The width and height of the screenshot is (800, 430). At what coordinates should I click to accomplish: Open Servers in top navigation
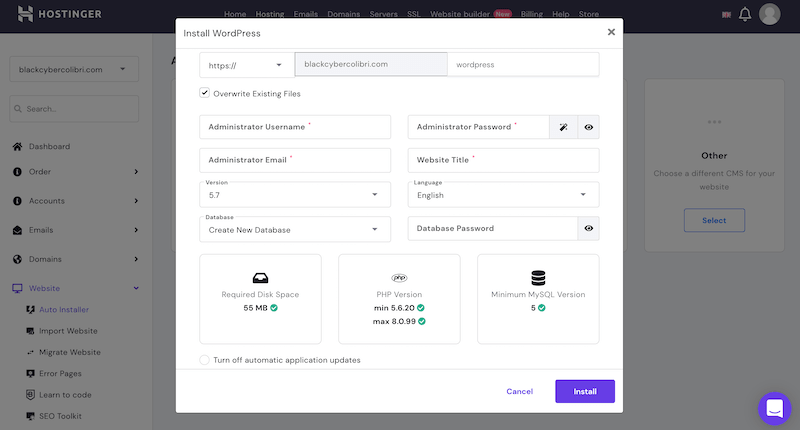tap(383, 14)
